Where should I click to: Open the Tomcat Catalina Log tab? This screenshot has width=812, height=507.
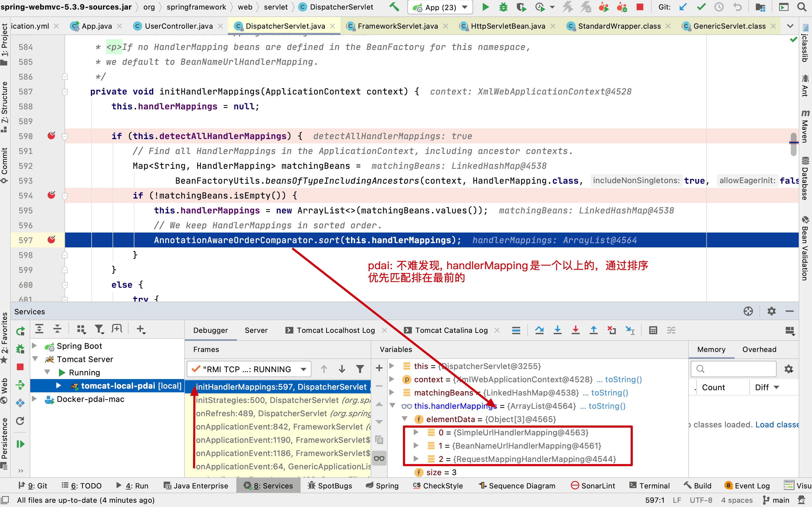point(451,330)
